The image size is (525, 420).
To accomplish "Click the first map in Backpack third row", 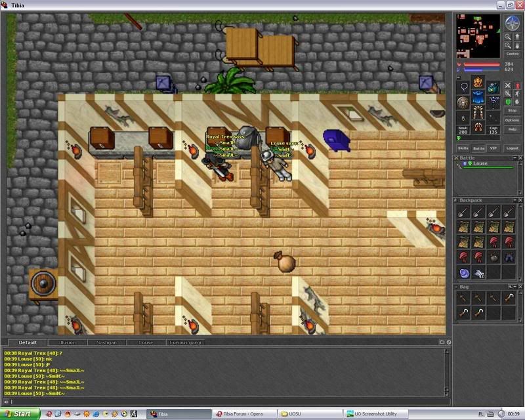I will pos(463,242).
